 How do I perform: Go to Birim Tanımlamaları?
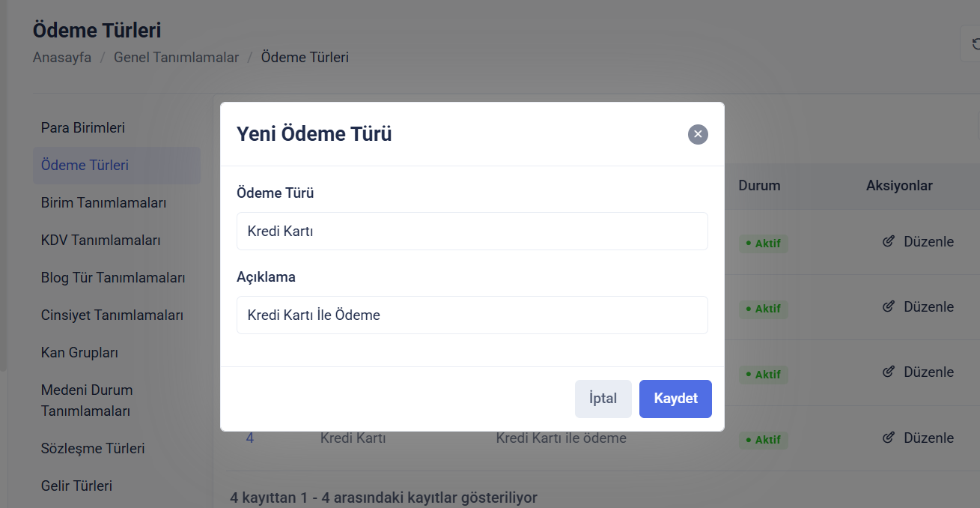point(103,203)
